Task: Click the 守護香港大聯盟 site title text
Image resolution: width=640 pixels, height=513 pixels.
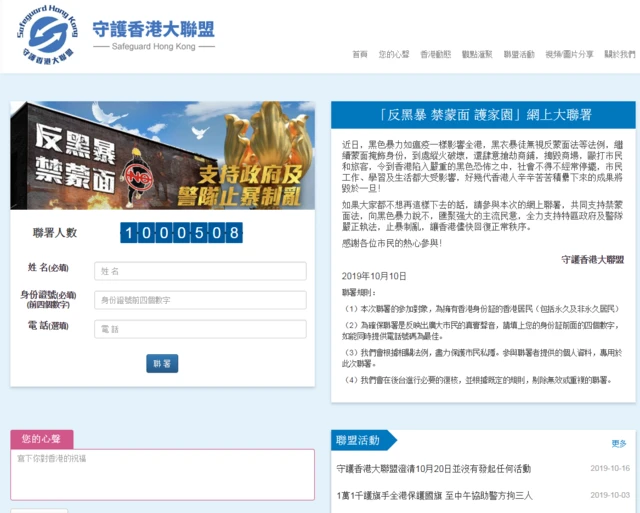Action: [x=153, y=29]
